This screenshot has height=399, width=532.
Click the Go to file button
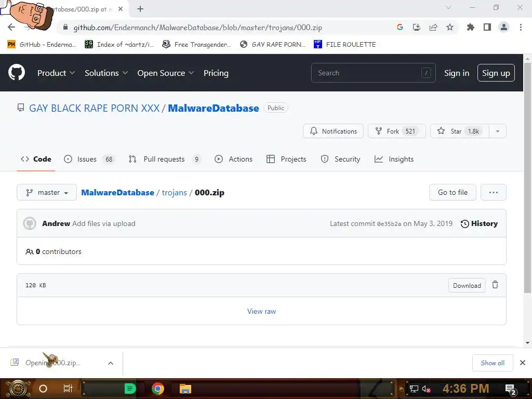point(453,192)
